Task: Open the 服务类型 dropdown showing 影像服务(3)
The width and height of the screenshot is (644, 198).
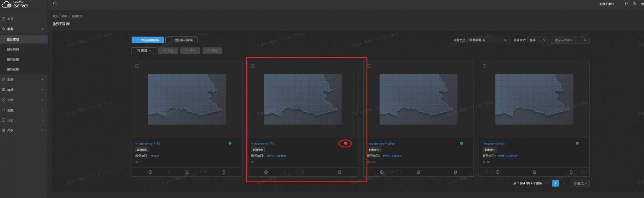Action: (x=488, y=40)
